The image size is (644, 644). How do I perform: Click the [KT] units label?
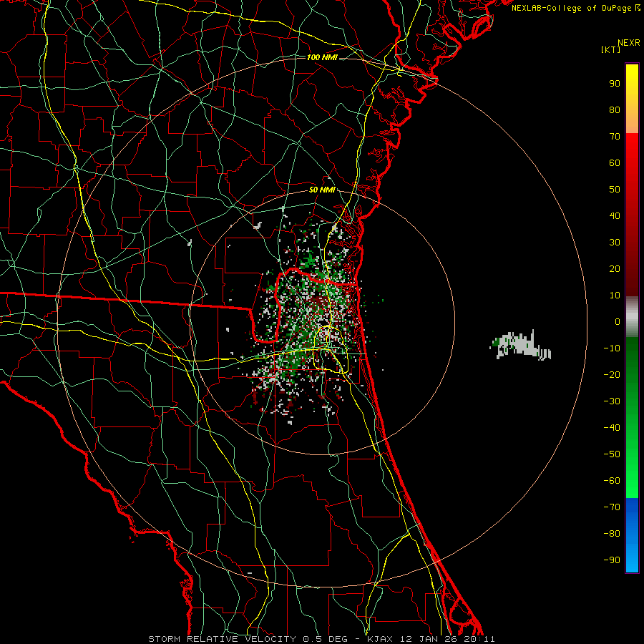tap(611, 49)
